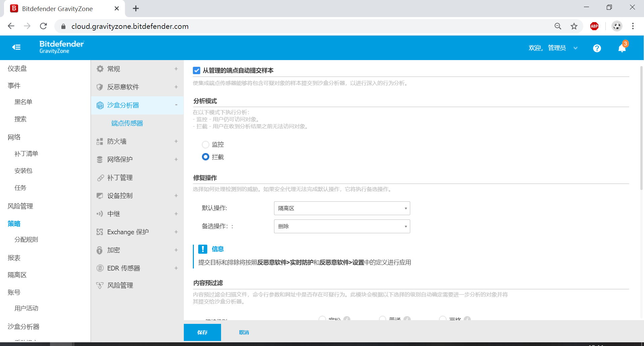Open the browser zoom magnifier icon

(558, 26)
